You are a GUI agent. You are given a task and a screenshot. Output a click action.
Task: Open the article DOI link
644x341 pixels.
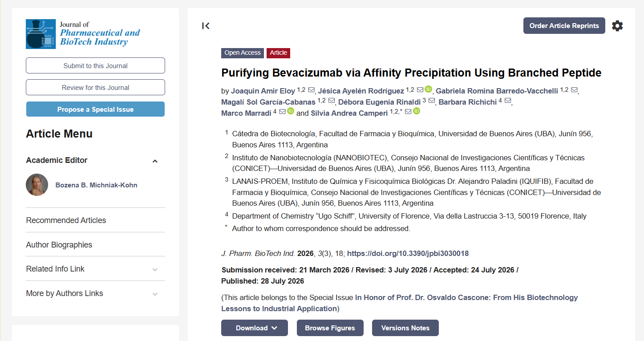(408, 253)
